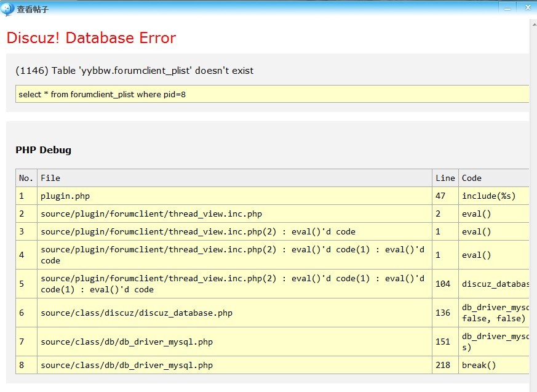Click row number 8 in the No. column

26,365
